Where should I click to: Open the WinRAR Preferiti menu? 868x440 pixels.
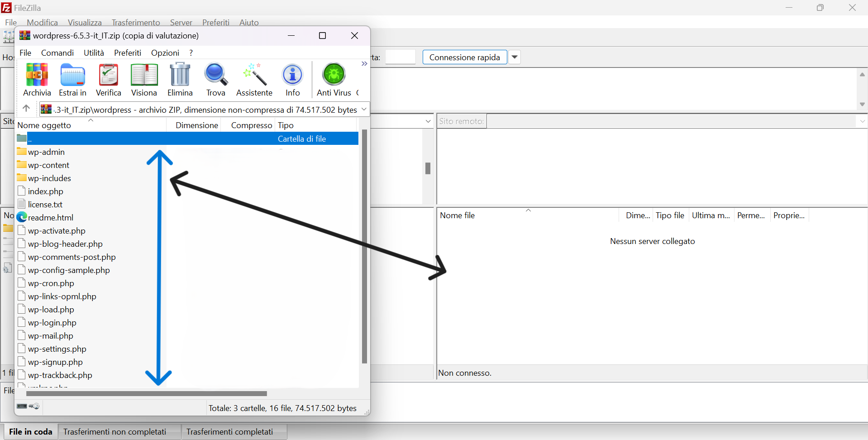(x=128, y=53)
